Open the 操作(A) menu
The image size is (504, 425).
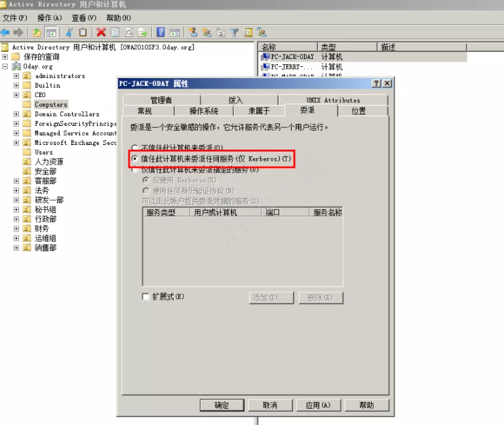(50, 18)
